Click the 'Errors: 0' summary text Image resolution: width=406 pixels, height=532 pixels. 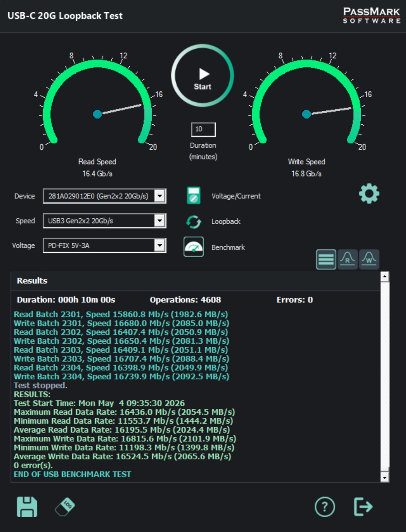[x=294, y=300]
